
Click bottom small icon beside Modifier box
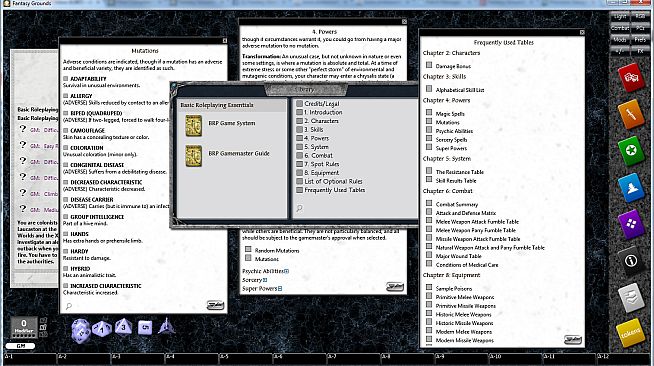43,334
